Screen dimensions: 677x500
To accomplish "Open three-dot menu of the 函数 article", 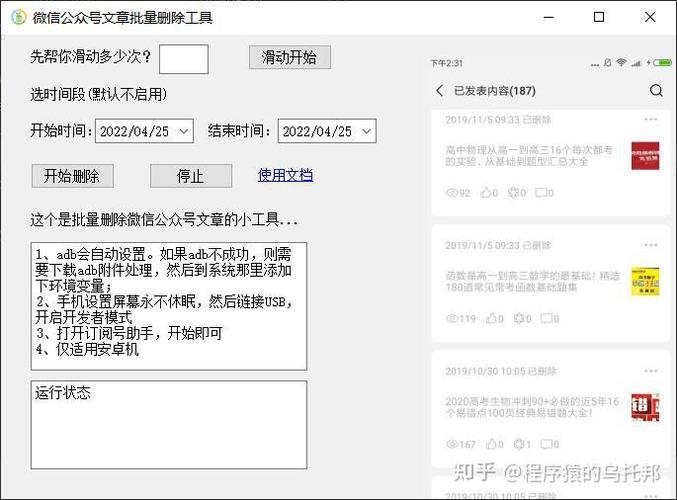I will pyautogui.click(x=651, y=245).
